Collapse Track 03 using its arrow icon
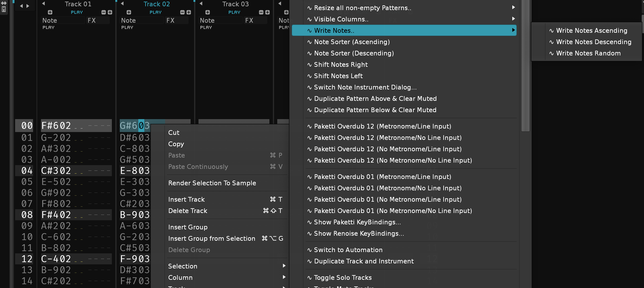Viewport: 644px width, 288px height. pyautogui.click(x=201, y=4)
